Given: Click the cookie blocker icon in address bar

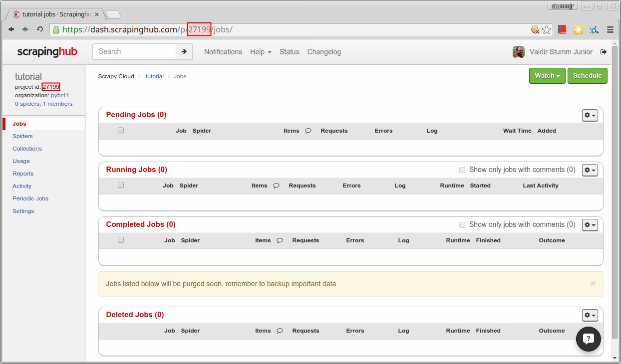Looking at the screenshot, I should (x=535, y=30).
